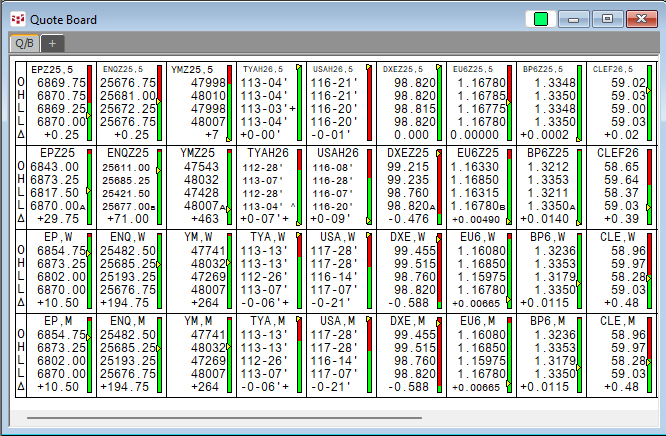This screenshot has height=436, width=666.
Task: Click the CLEF26 symbol header
Action: click(620, 153)
